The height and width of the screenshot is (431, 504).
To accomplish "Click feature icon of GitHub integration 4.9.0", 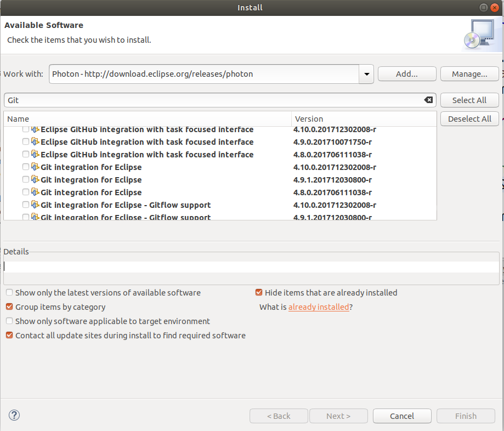I will [35, 141].
